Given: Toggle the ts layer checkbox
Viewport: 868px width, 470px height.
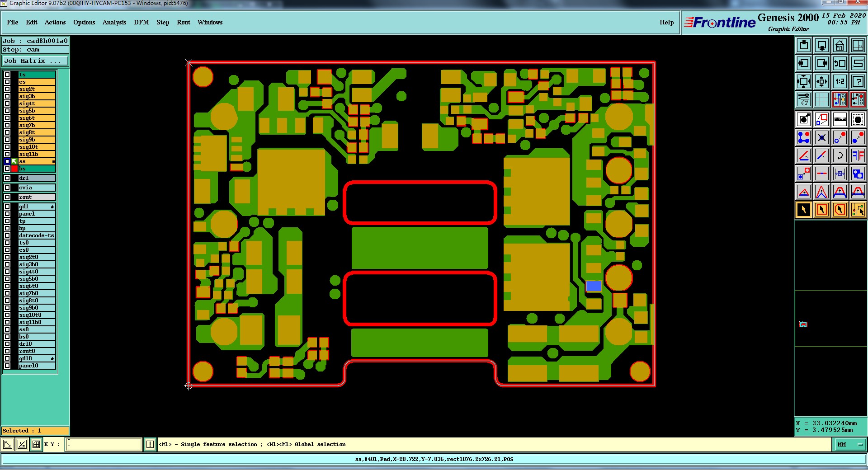Looking at the screenshot, I should (7, 75).
